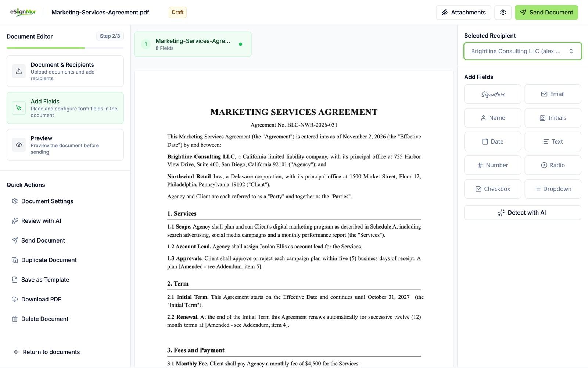Open the Preview step

click(65, 145)
